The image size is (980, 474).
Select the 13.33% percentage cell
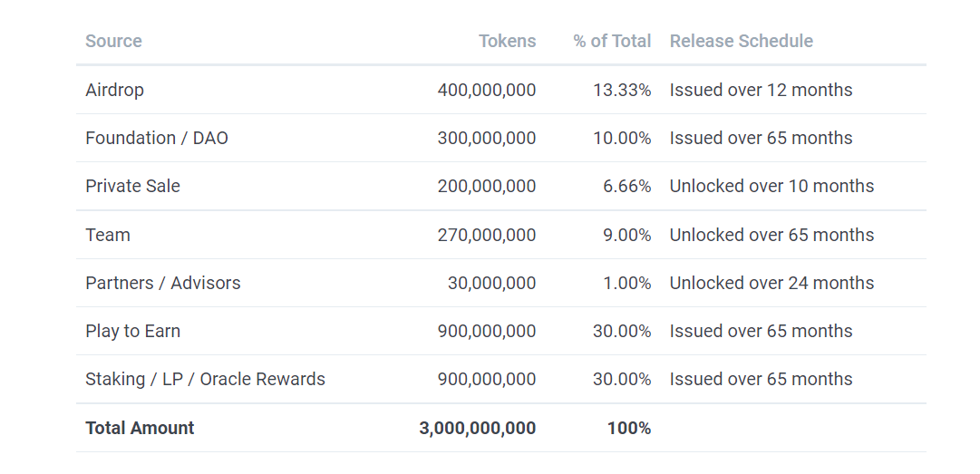621,90
